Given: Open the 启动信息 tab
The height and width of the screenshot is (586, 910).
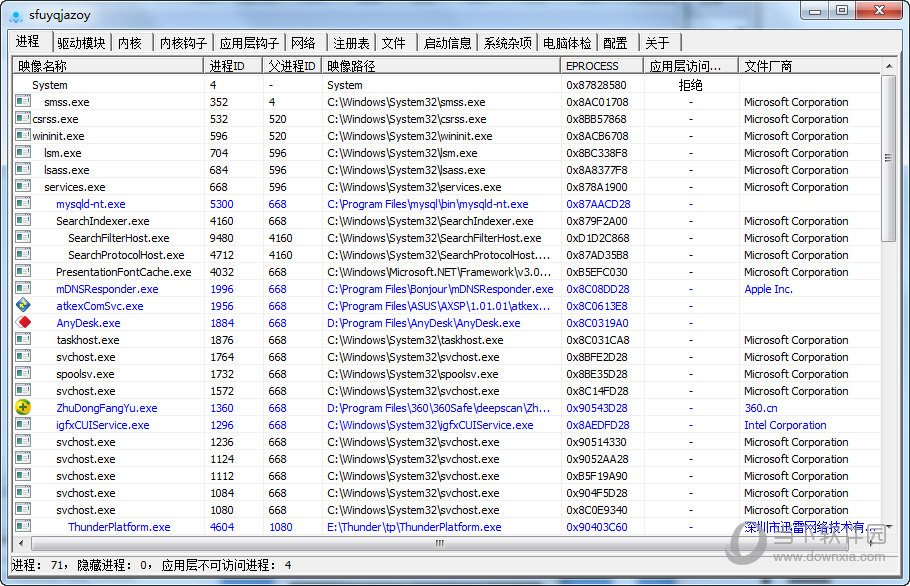Looking at the screenshot, I should 447,43.
